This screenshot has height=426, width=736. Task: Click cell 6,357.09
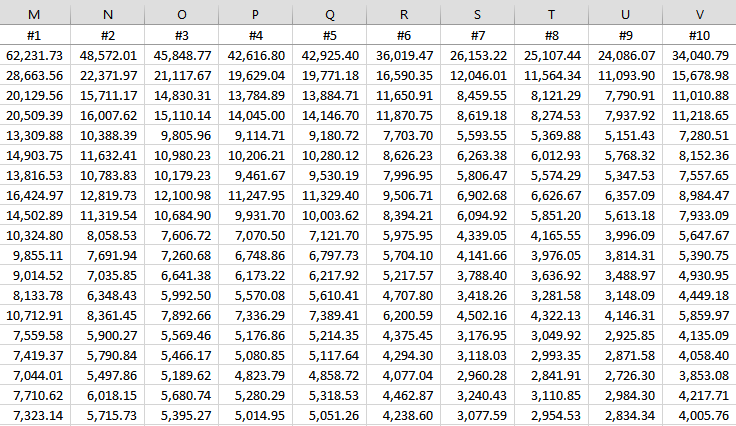[x=626, y=196]
